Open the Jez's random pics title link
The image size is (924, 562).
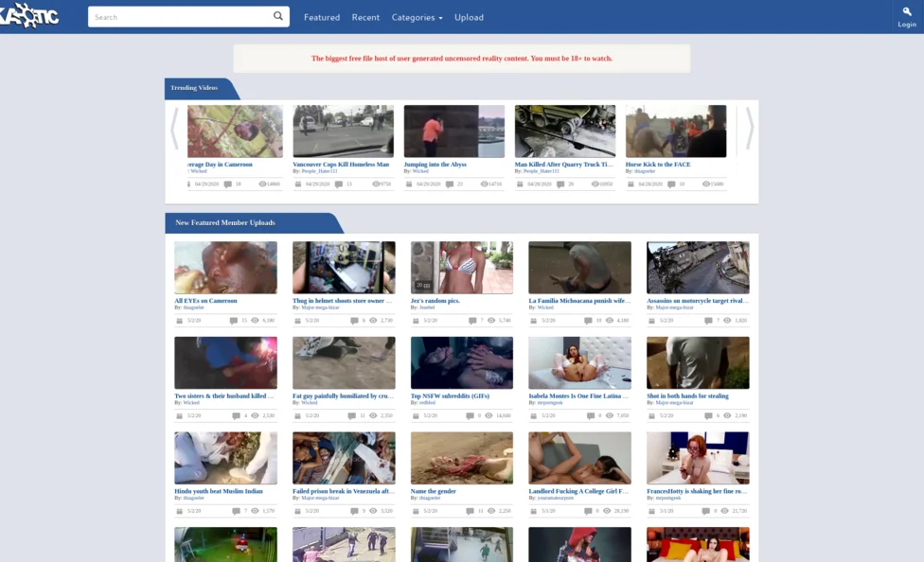(x=435, y=301)
